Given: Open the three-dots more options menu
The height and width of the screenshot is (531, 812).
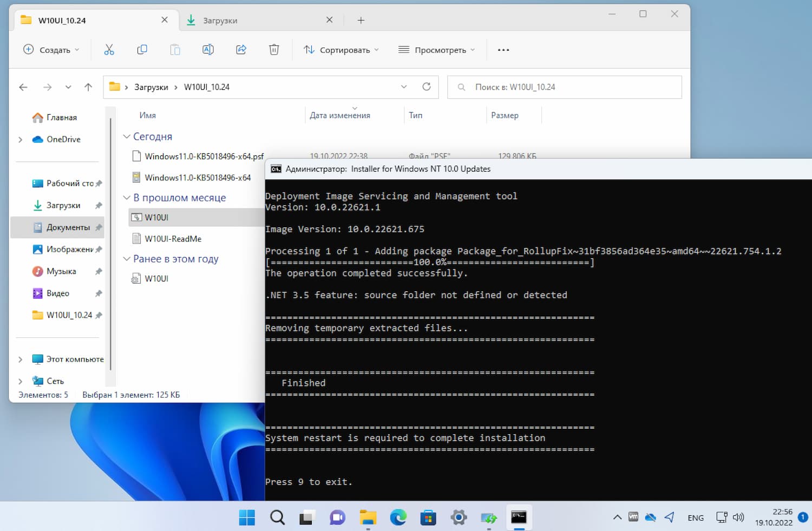Looking at the screenshot, I should coord(503,50).
